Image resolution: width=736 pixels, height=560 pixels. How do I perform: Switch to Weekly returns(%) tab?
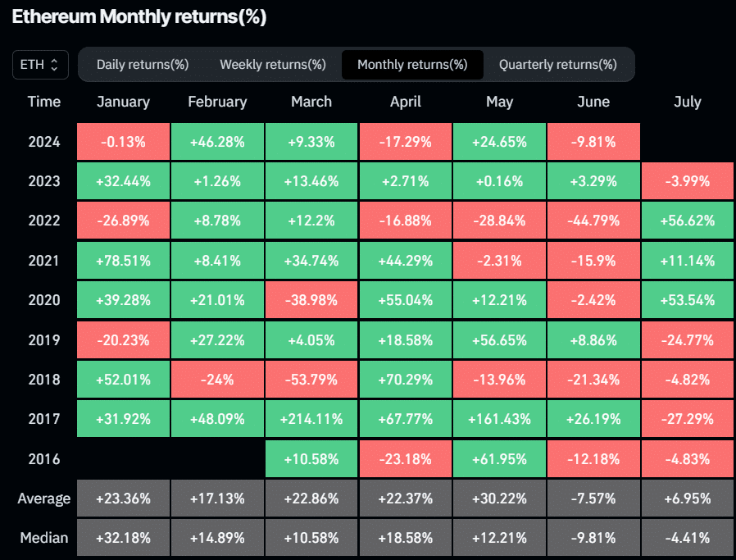[273, 65]
